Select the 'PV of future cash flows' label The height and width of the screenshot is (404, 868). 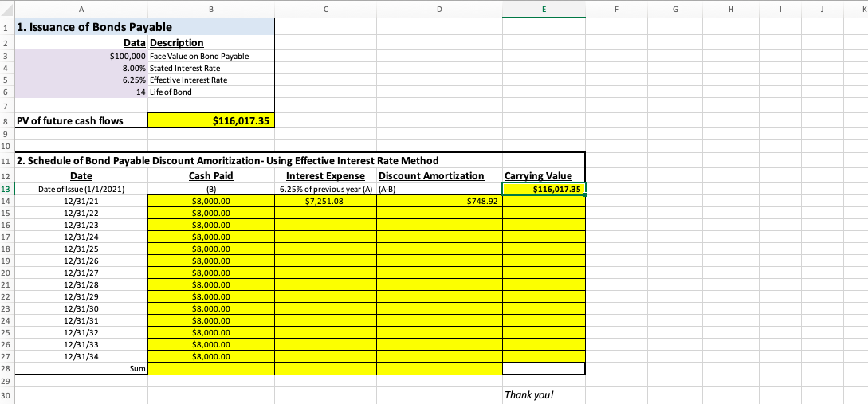[81, 120]
